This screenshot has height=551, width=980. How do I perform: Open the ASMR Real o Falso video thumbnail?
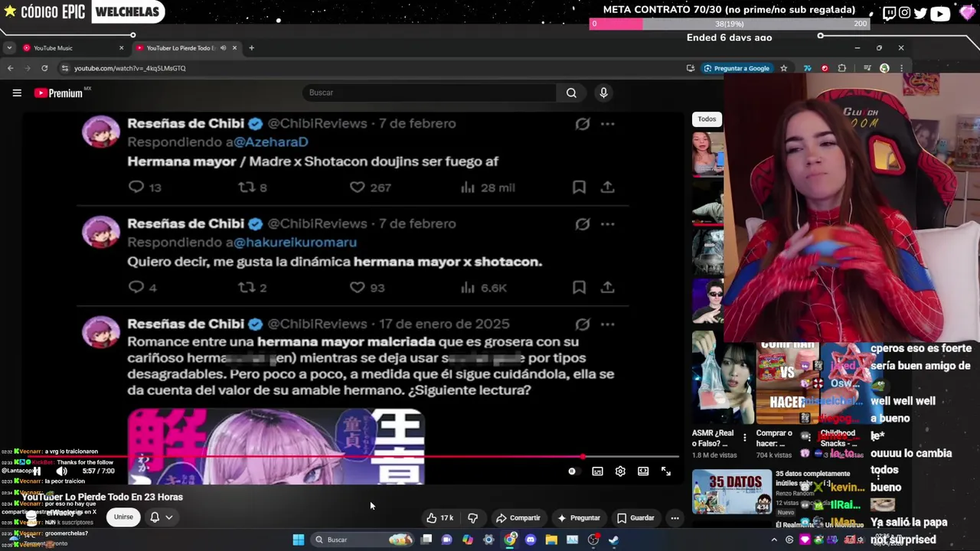click(x=723, y=378)
